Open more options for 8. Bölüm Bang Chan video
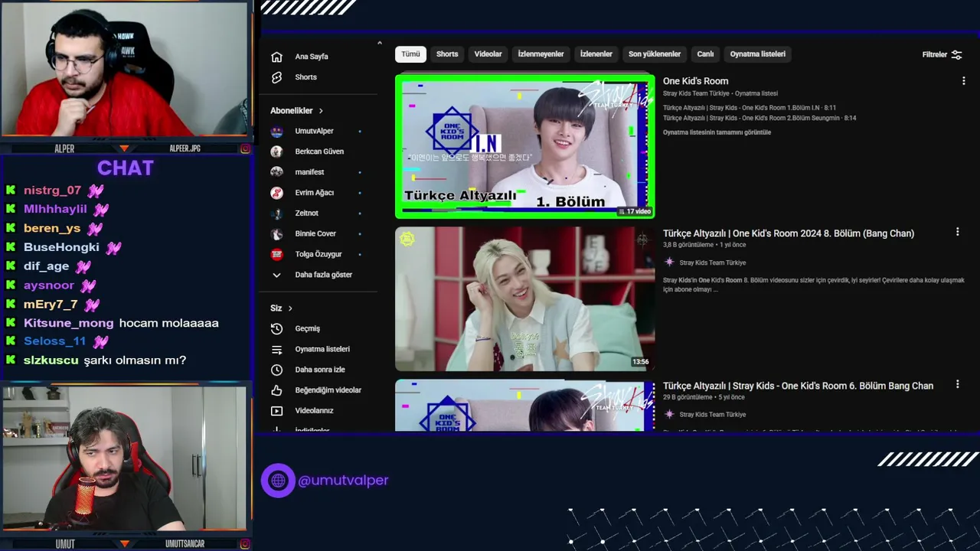The image size is (980, 551). [x=957, y=232]
